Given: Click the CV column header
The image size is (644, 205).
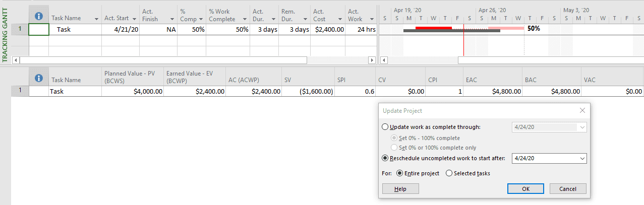Looking at the screenshot, I should 400,77.
